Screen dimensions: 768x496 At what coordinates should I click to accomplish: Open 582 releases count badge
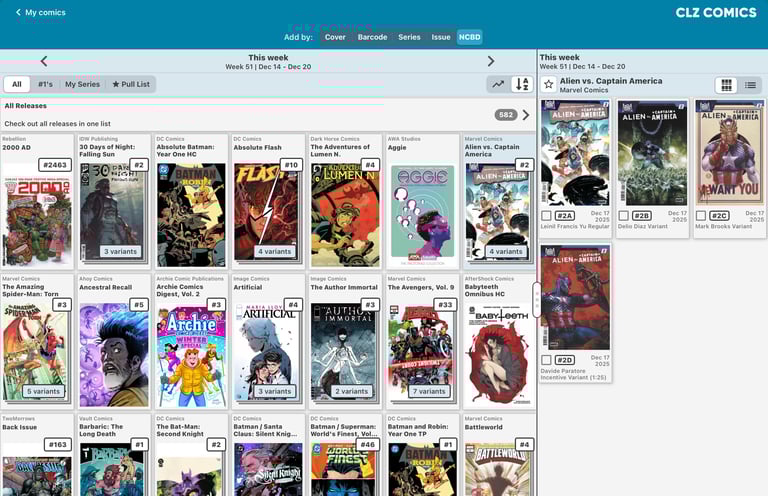(506, 115)
